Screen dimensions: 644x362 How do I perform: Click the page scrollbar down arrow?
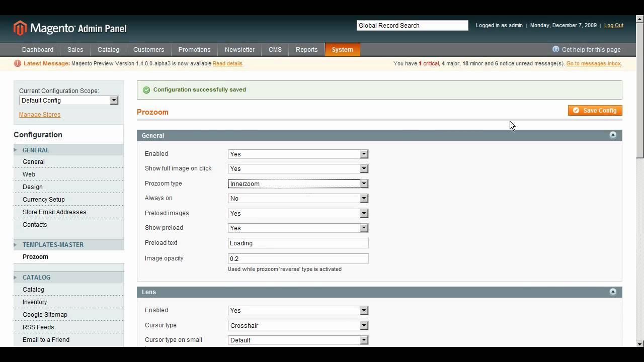(640, 344)
